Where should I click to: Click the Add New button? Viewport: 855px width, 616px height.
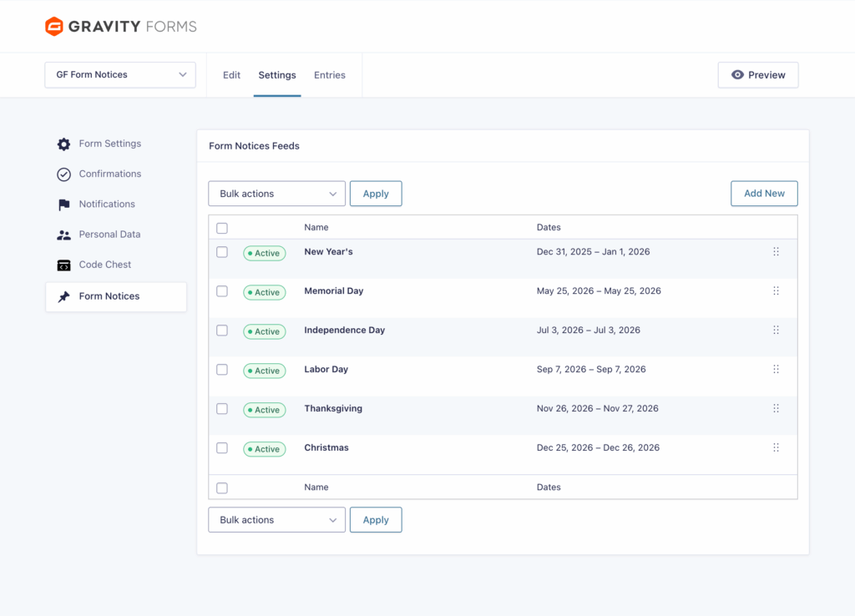click(764, 194)
